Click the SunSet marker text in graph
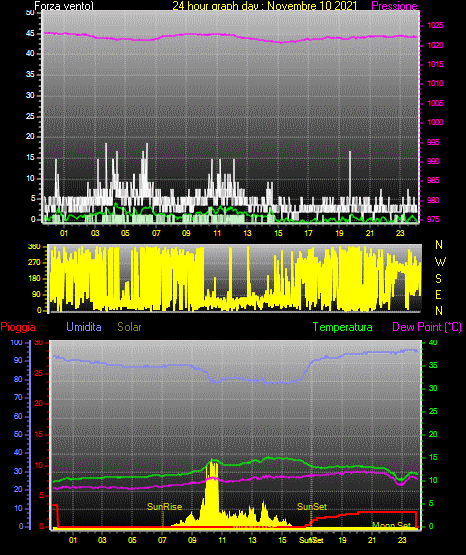 (312, 507)
